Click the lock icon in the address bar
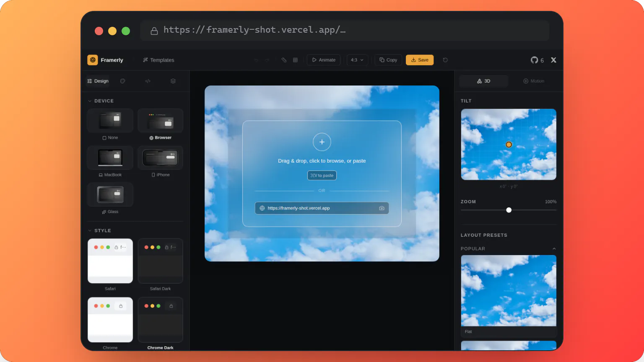Viewport: 644px width, 362px height. click(x=154, y=31)
